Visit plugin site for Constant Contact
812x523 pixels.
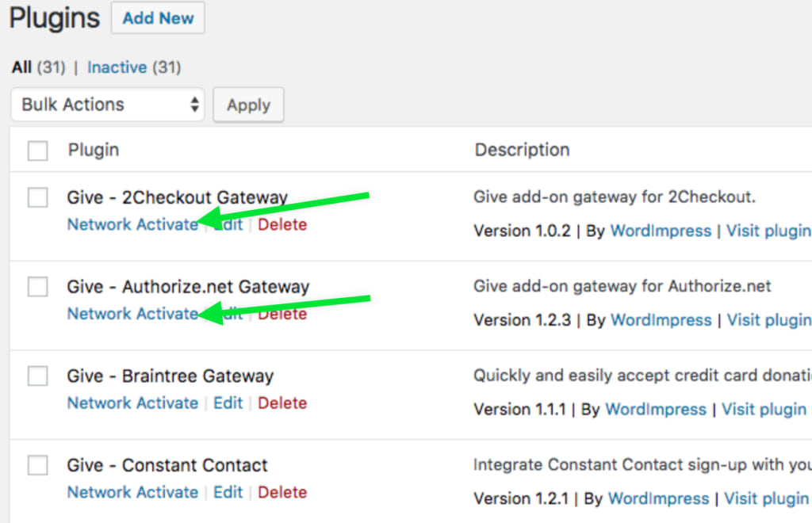coord(768,498)
